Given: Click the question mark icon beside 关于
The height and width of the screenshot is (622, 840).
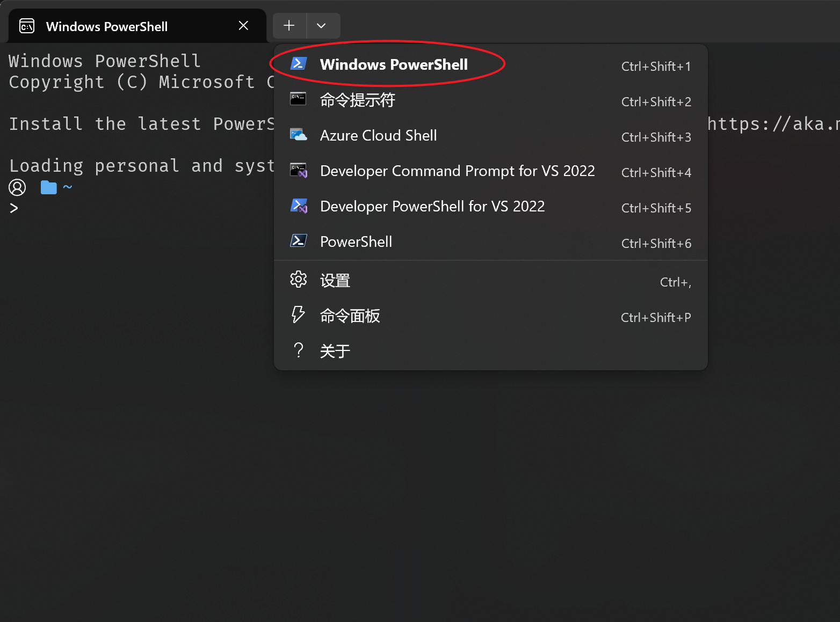Looking at the screenshot, I should pyautogui.click(x=299, y=350).
